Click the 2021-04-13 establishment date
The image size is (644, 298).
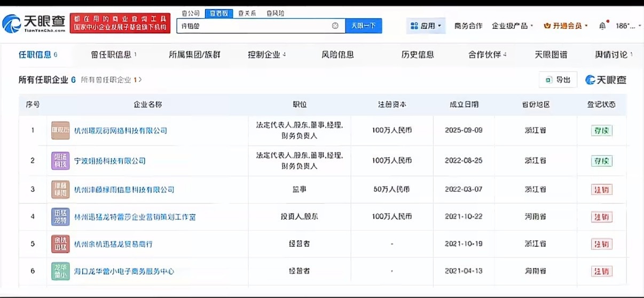click(464, 271)
